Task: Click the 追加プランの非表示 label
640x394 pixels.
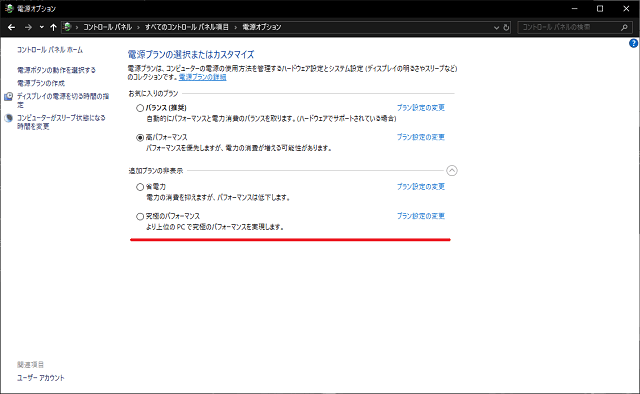Action: click(x=156, y=171)
